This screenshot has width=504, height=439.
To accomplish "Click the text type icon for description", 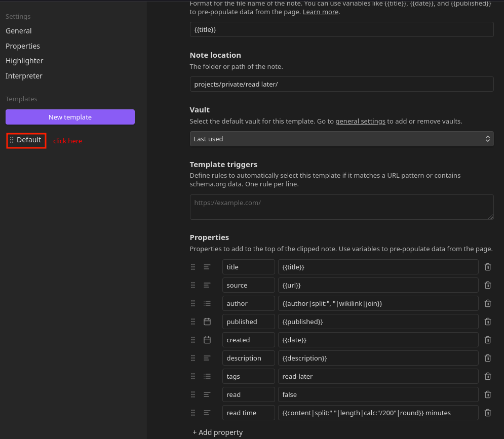I will [207, 358].
